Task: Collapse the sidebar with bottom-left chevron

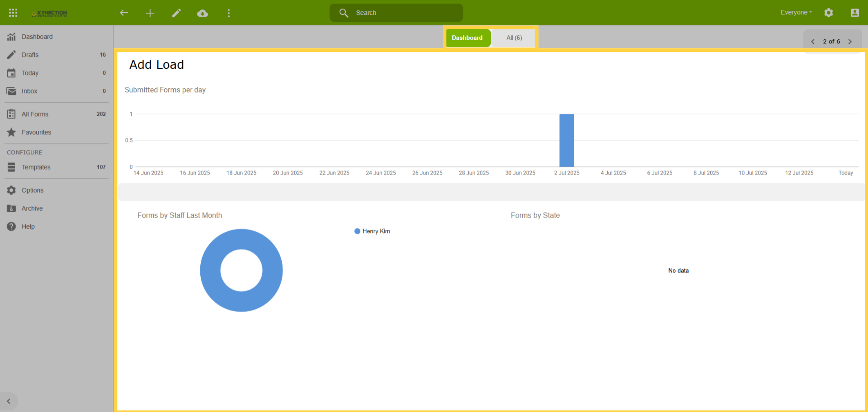Action: tap(9, 401)
